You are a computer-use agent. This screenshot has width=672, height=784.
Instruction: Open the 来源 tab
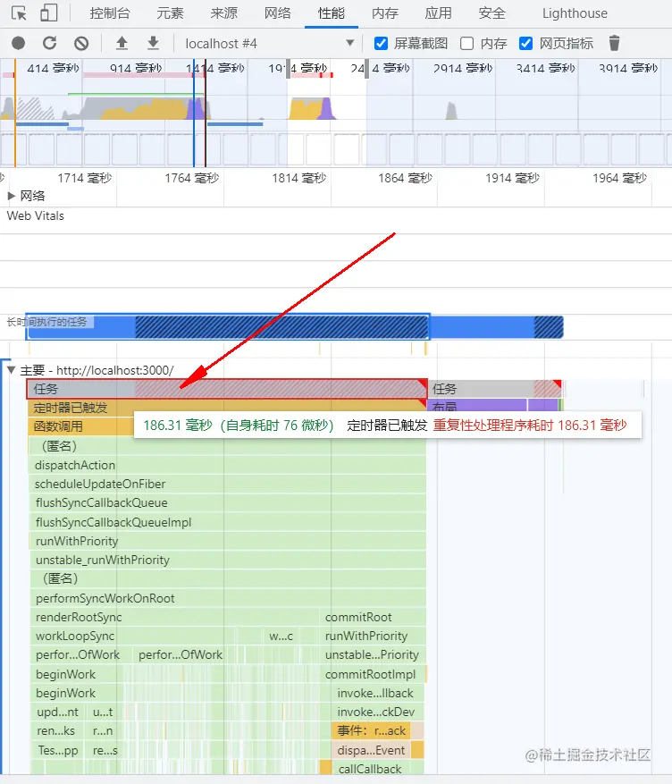pyautogui.click(x=223, y=13)
